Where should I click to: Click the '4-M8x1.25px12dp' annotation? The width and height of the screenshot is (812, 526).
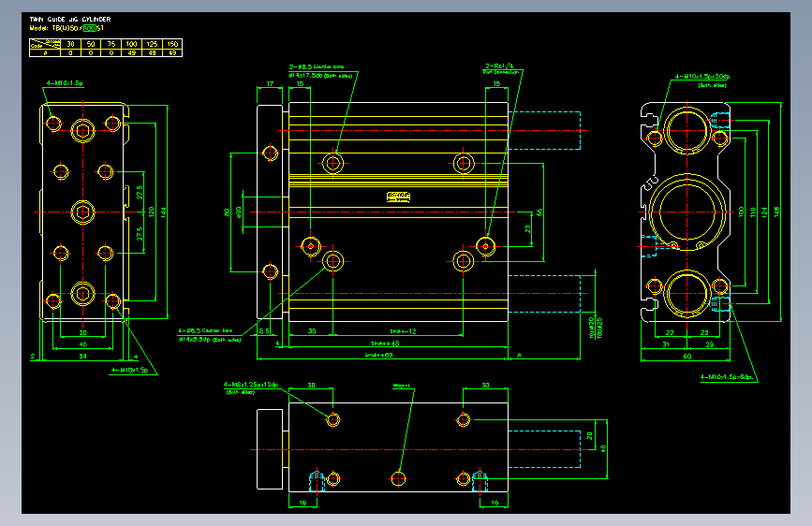click(x=251, y=385)
